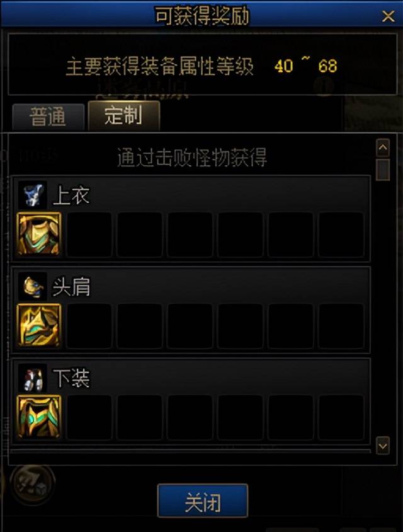
Task: Click the 上衣 section label
Action: [71, 196]
